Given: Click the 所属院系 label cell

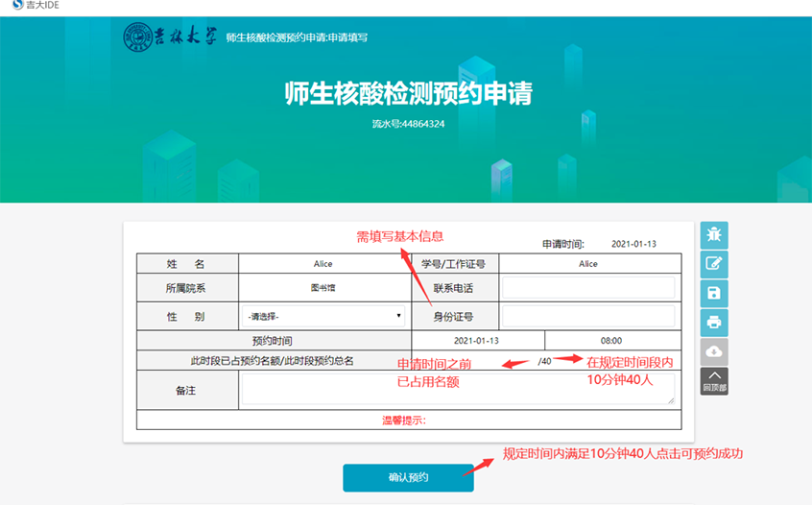Looking at the screenshot, I should (186, 288).
